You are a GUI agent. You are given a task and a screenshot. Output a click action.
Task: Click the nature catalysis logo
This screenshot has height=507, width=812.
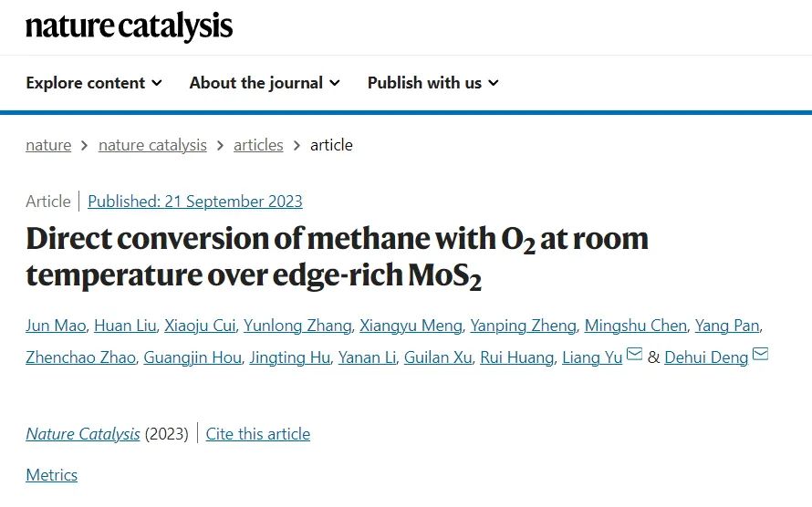[x=129, y=27]
